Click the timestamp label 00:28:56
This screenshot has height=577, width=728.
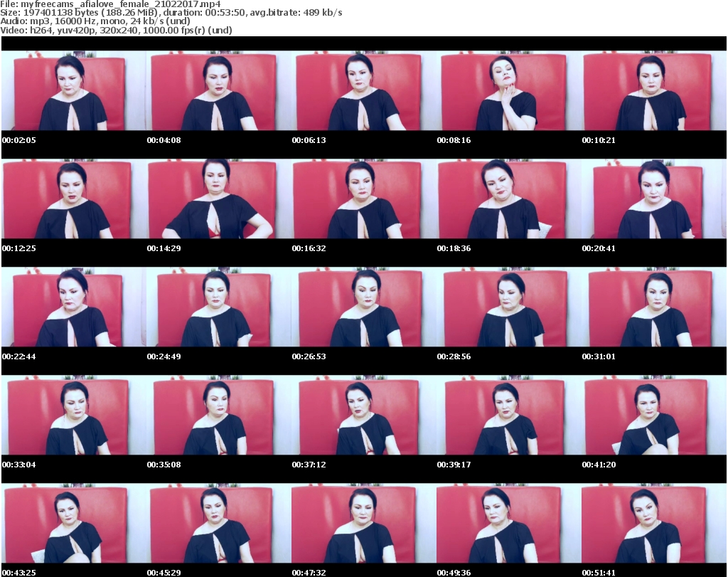454,356
